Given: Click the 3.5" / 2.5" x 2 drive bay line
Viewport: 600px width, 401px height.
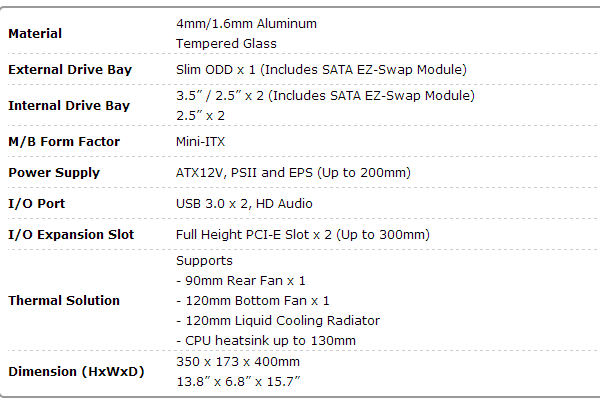Looking at the screenshot, I should coord(325,96).
